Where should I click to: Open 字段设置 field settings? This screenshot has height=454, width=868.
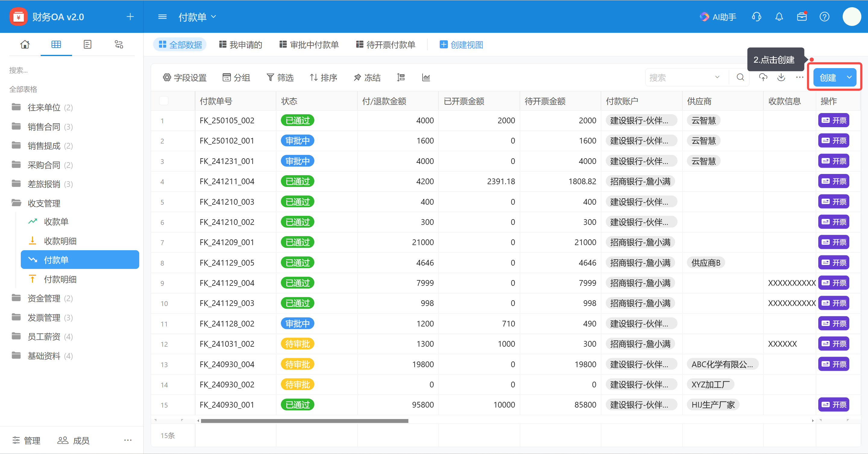[185, 77]
